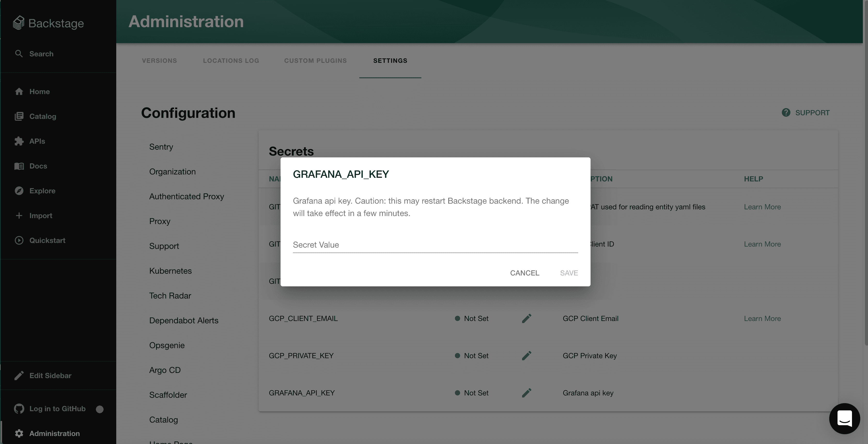Switch to the Versions tab

pyautogui.click(x=159, y=61)
